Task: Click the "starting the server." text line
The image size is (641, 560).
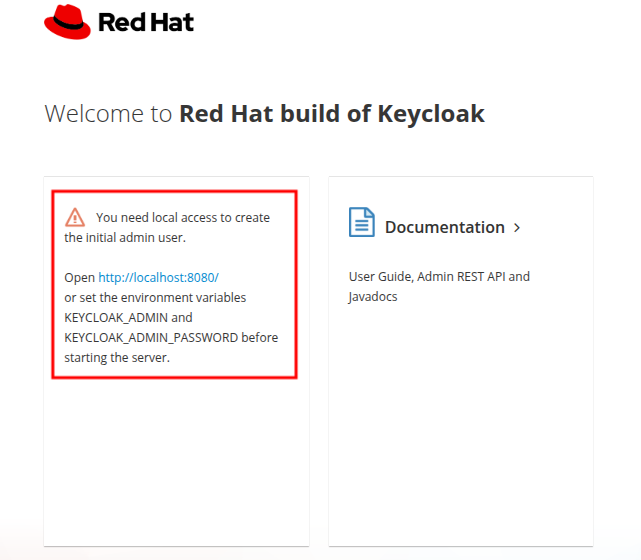Action: click(117, 357)
